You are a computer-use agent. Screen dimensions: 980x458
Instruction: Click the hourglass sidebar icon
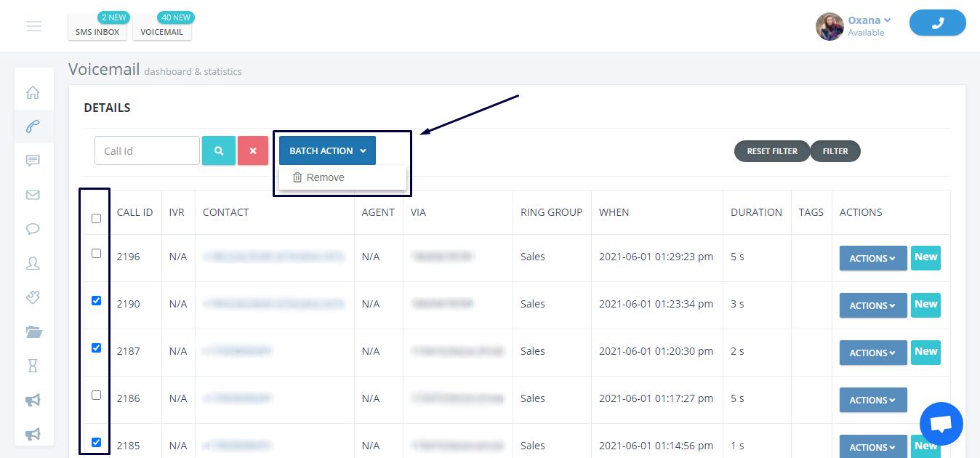tap(33, 366)
